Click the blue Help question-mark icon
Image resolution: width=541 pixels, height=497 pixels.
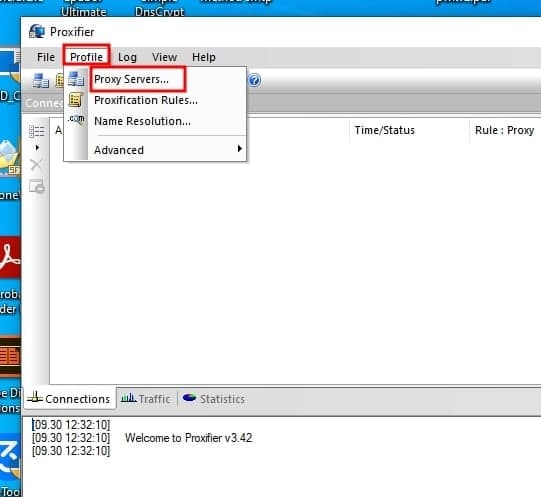[x=255, y=80]
